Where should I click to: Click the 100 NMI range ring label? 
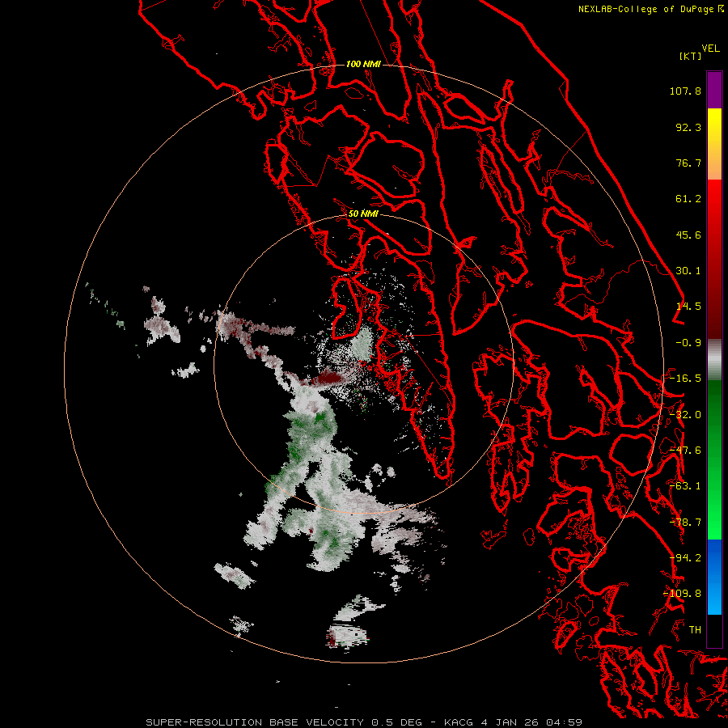pos(363,64)
